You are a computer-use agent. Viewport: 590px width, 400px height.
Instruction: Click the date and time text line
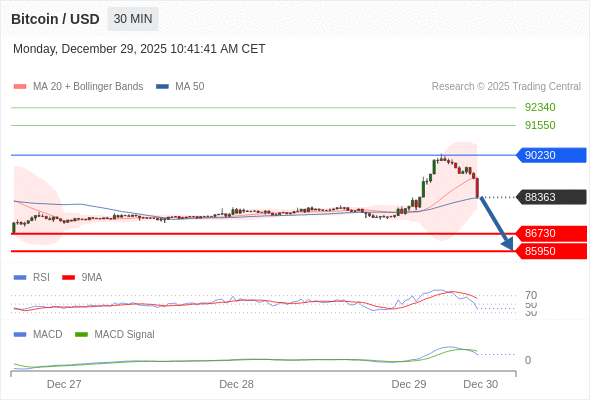(139, 49)
